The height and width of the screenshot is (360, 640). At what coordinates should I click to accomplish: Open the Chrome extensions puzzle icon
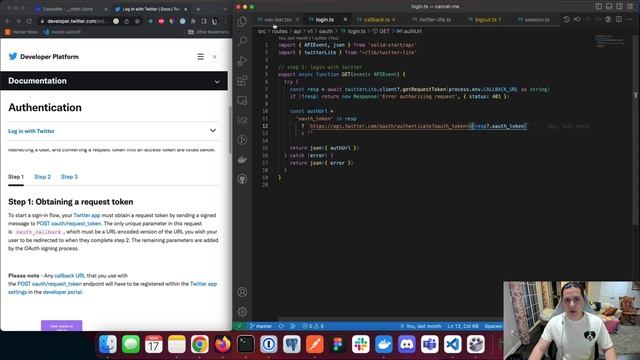pos(193,21)
